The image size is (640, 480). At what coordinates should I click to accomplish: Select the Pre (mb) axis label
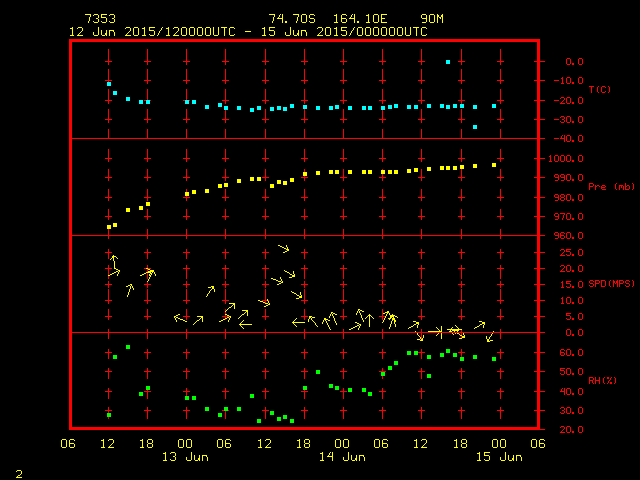pyautogui.click(x=603, y=187)
